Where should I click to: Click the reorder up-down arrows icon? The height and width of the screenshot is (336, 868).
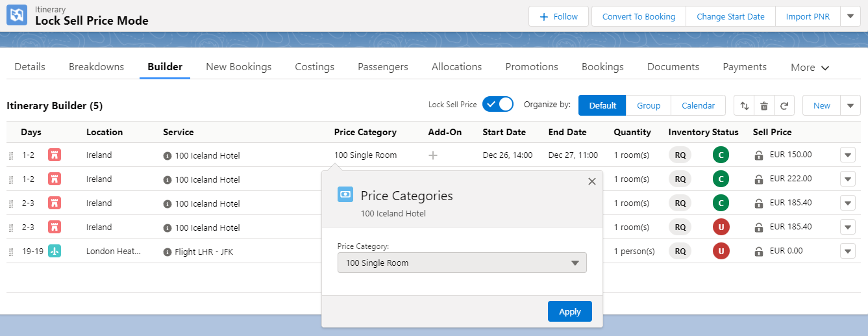[x=744, y=105]
